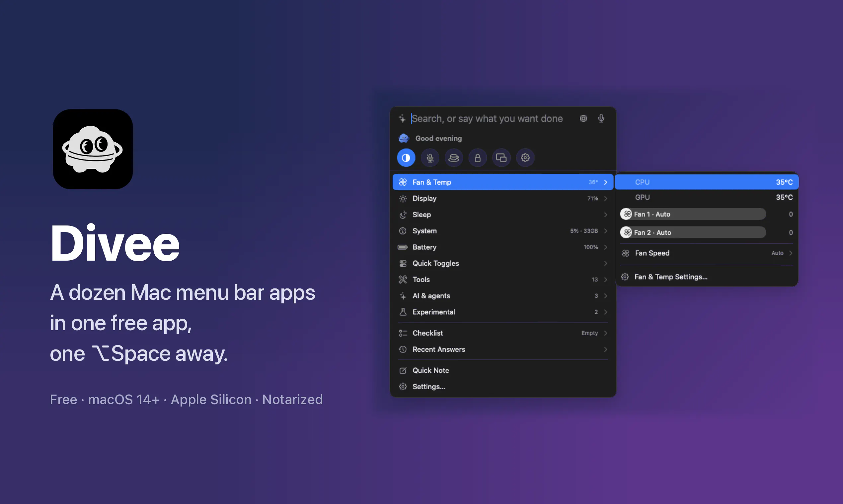
Task: Expand the Battery submenu chevron
Action: coord(606,247)
